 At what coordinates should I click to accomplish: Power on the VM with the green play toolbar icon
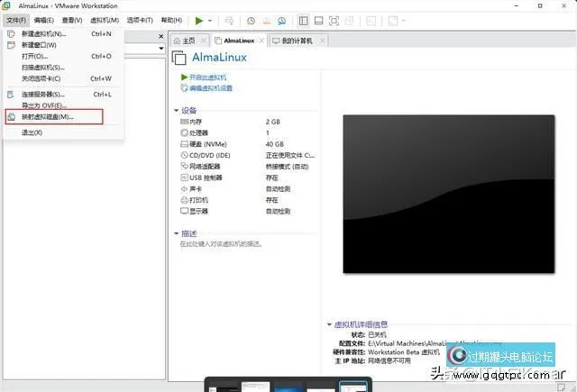(x=199, y=21)
